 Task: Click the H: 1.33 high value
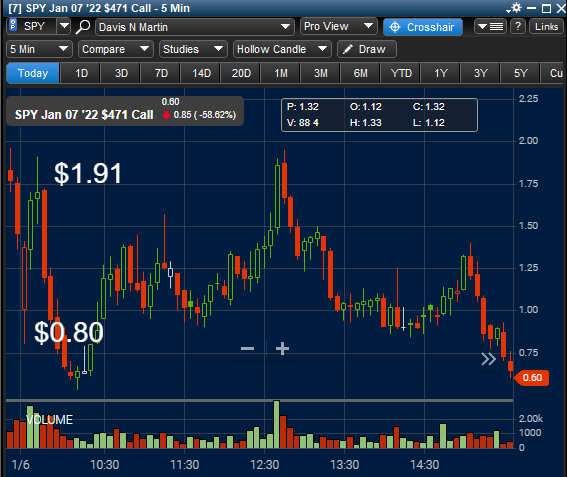pos(366,123)
